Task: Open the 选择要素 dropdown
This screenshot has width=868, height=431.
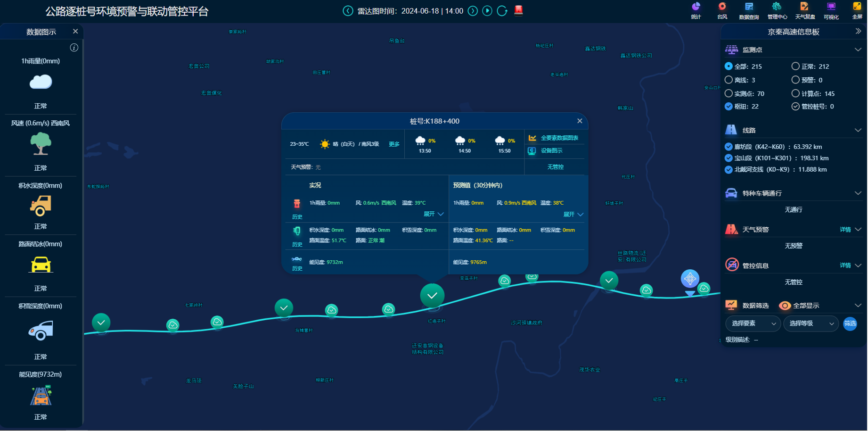Action: pyautogui.click(x=753, y=323)
